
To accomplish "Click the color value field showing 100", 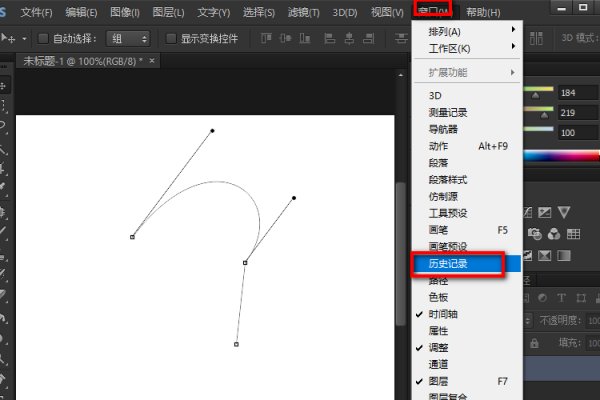I will [577, 133].
